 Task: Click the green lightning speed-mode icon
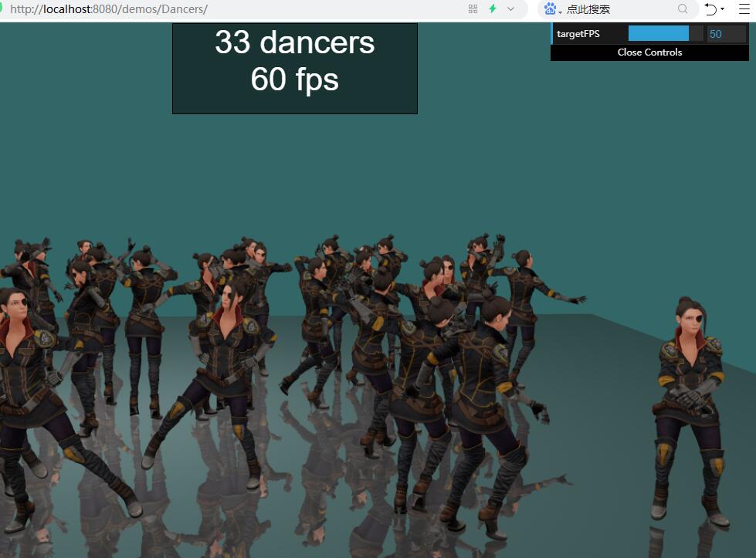click(493, 8)
